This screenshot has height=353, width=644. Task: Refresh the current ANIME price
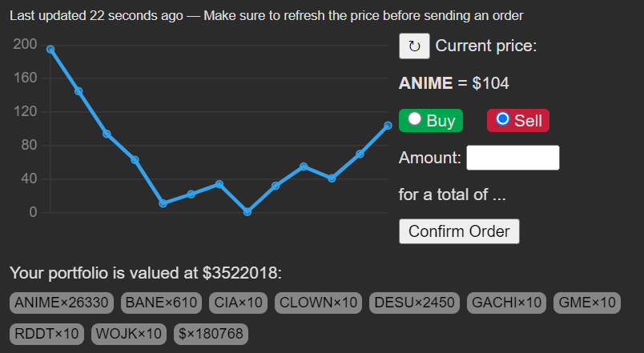pyautogui.click(x=414, y=46)
